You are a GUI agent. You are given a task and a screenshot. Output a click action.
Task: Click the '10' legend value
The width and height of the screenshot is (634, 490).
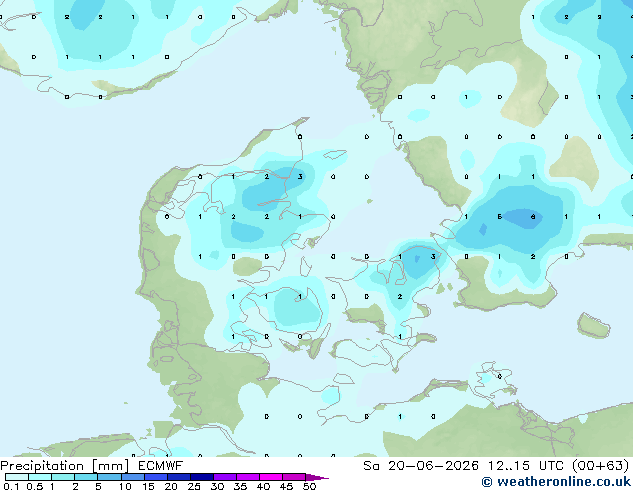coord(125,486)
